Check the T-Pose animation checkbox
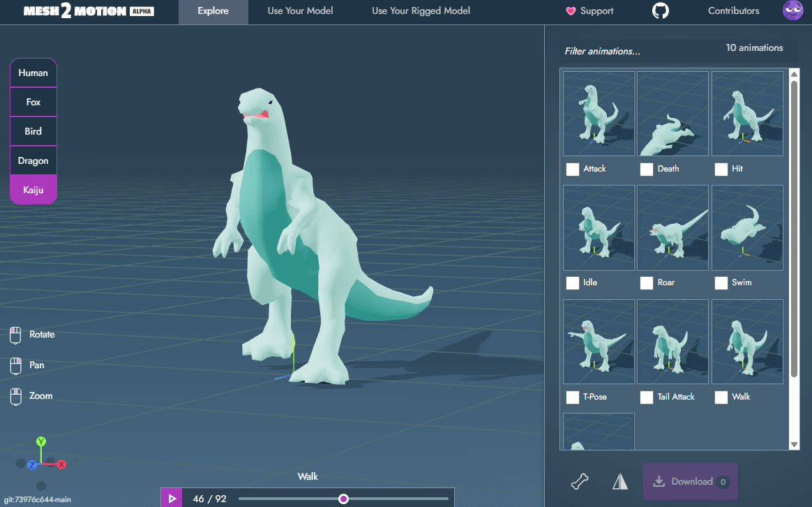Image resolution: width=812 pixels, height=507 pixels. [x=572, y=398]
